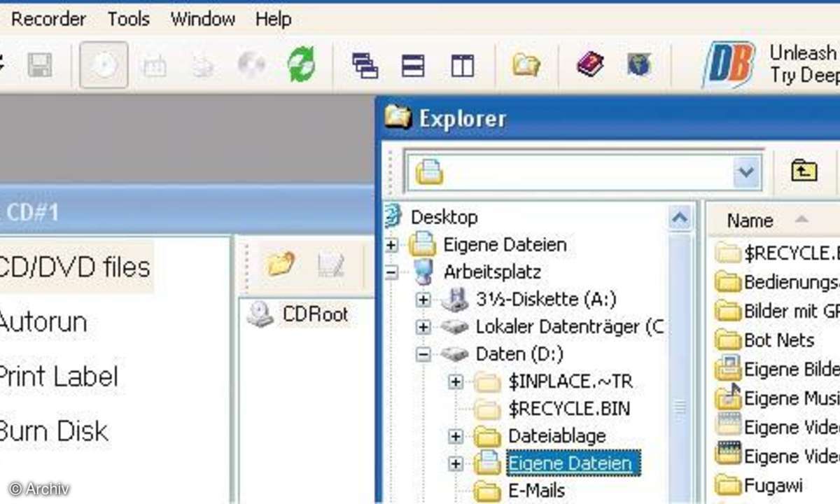Collapse the Daten (D:) tree node
This screenshot has height=504, width=840.
(x=423, y=354)
